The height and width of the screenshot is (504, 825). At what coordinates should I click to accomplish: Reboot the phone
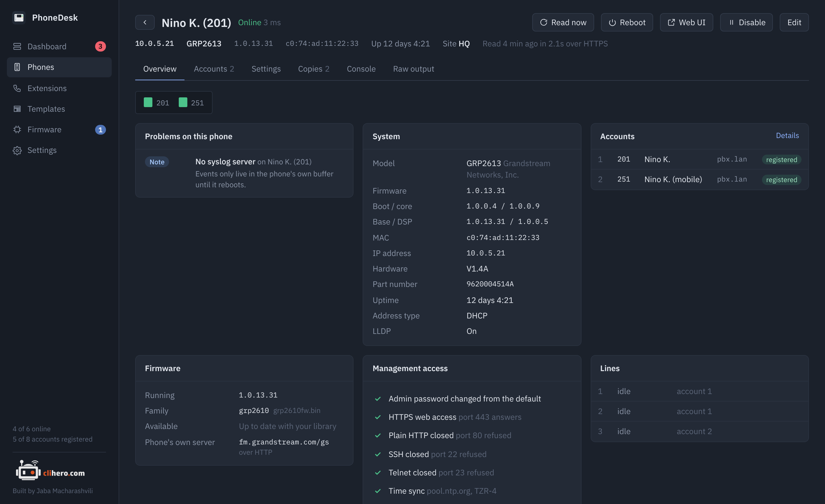pyautogui.click(x=627, y=22)
